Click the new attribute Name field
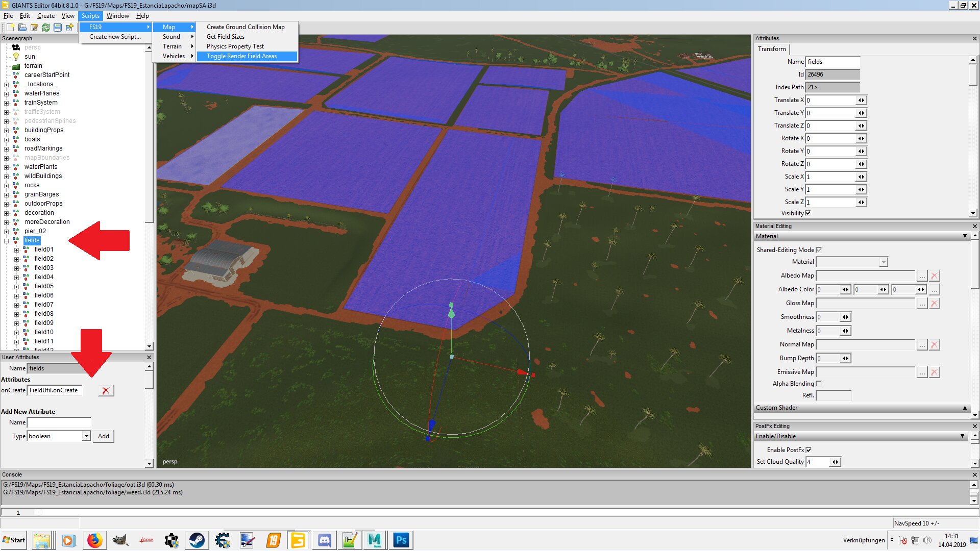The width and height of the screenshot is (980, 551). click(x=59, y=422)
